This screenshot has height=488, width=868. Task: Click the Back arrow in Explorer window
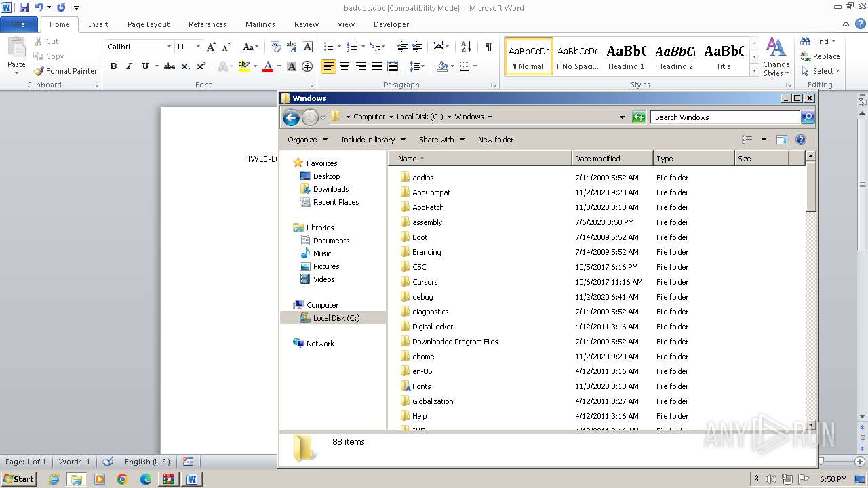coord(291,117)
